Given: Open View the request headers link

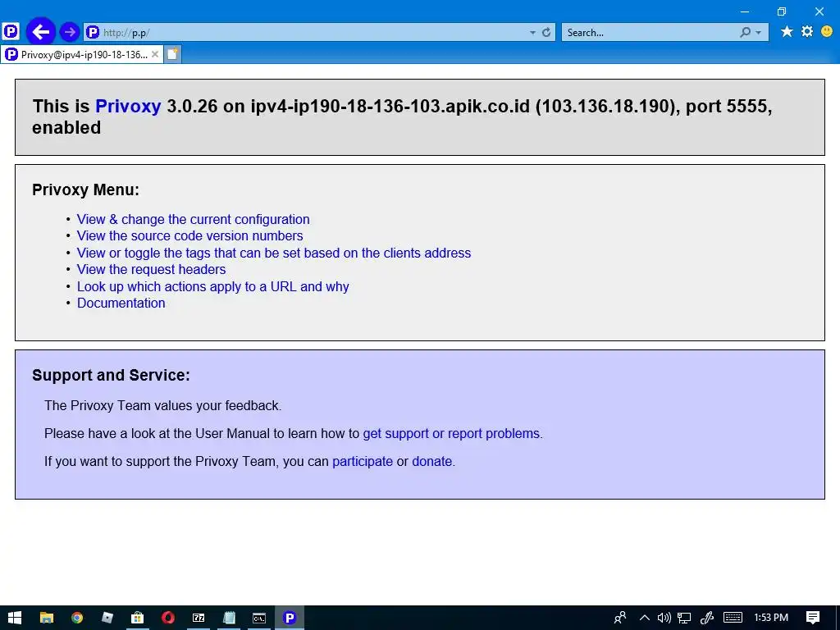Looking at the screenshot, I should pyautogui.click(x=151, y=269).
